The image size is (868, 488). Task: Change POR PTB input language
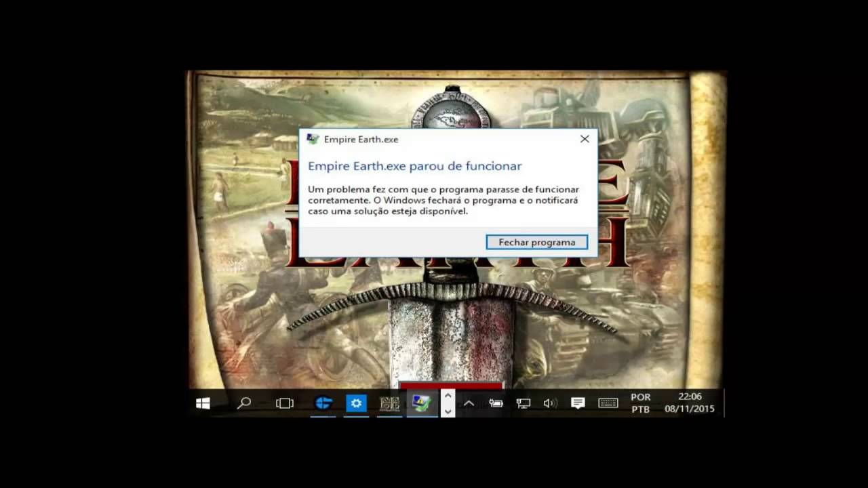(640, 403)
